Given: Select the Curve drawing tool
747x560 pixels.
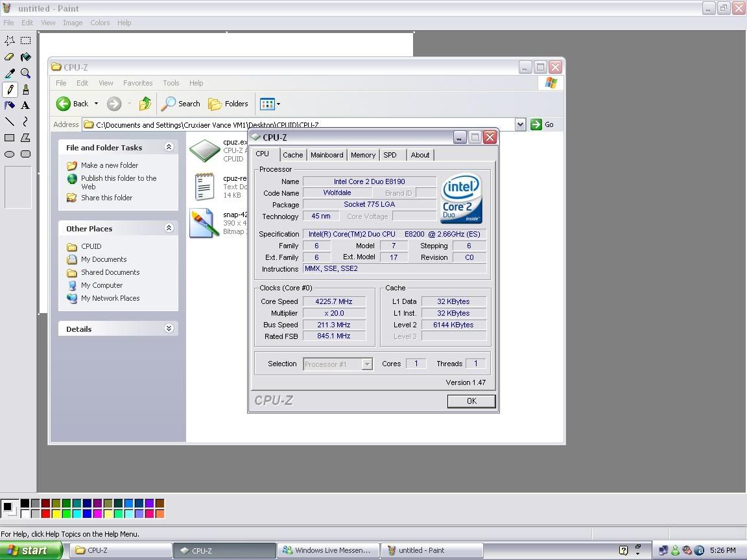Looking at the screenshot, I should [25, 121].
